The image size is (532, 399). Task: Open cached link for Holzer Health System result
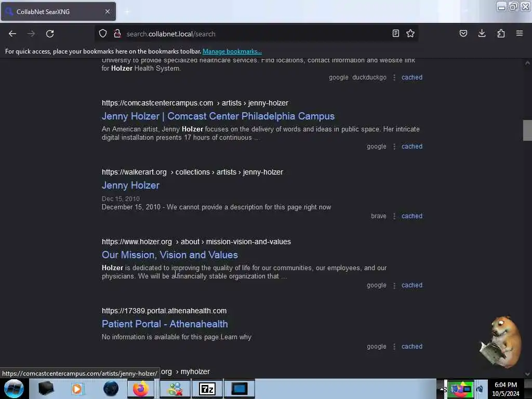[x=412, y=77]
